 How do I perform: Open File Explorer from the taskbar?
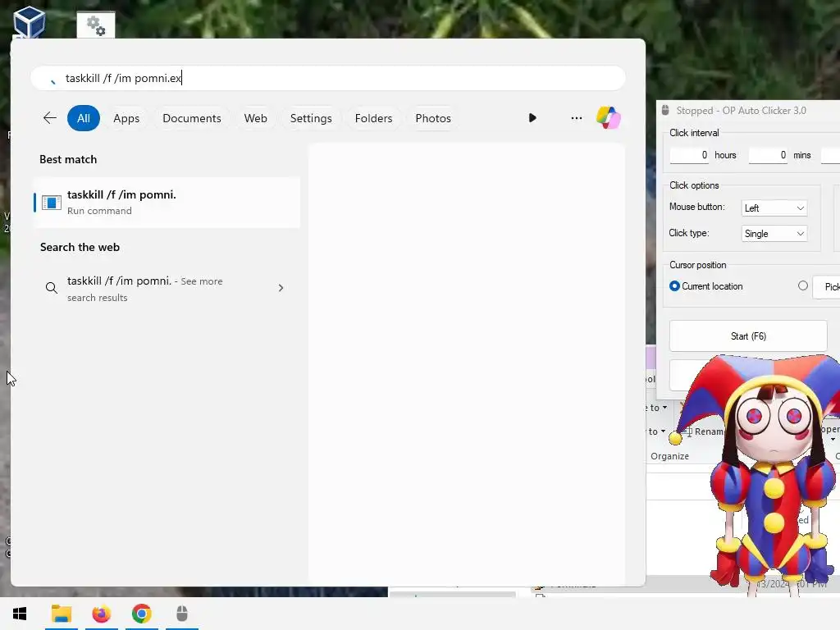coord(61,614)
